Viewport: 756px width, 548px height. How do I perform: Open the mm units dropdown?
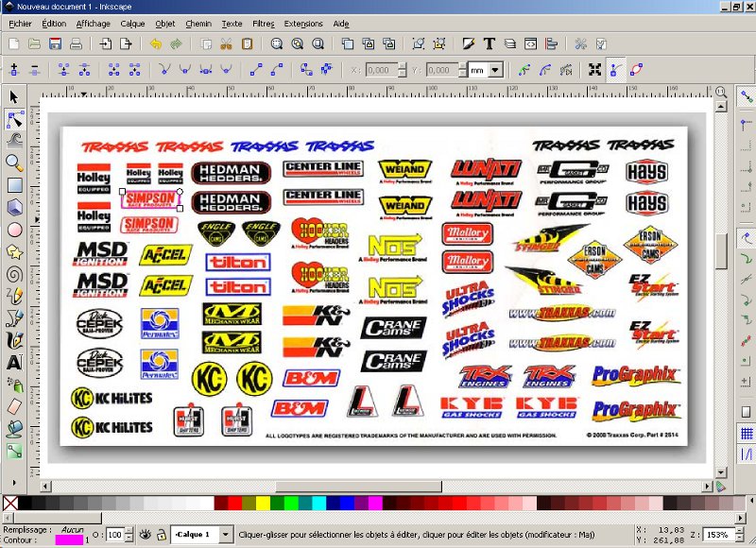[495, 70]
